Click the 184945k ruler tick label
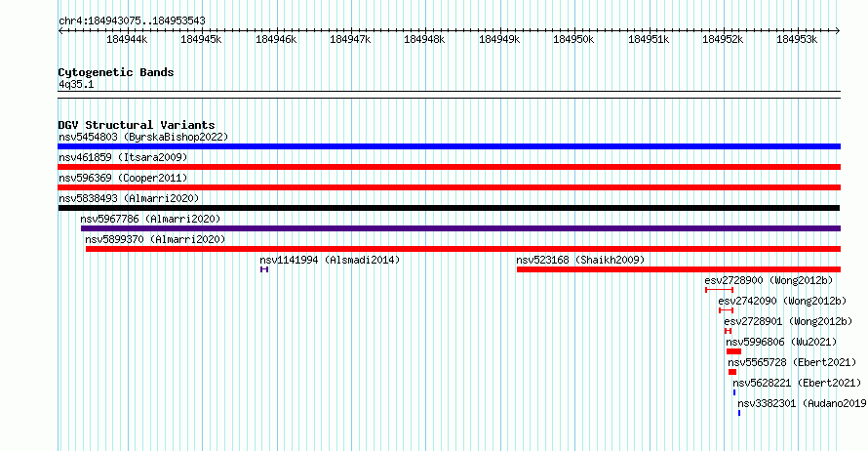The height and width of the screenshot is (451, 868). click(201, 39)
